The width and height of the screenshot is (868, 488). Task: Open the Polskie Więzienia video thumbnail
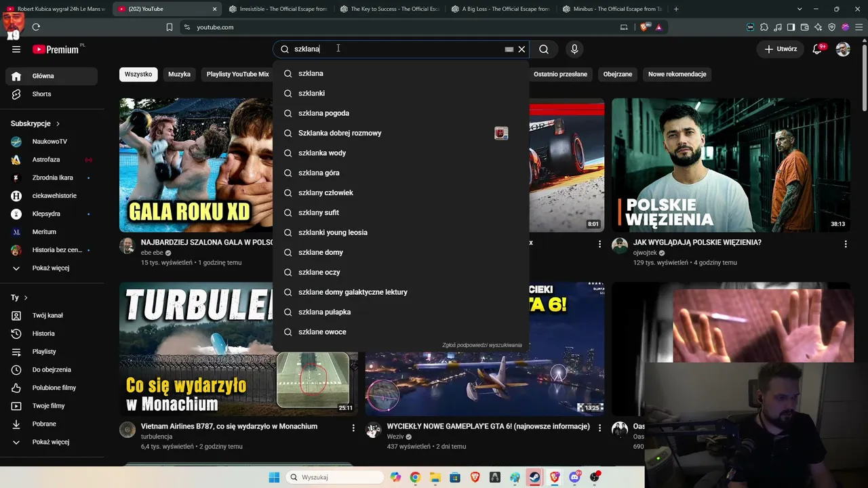pos(731,165)
